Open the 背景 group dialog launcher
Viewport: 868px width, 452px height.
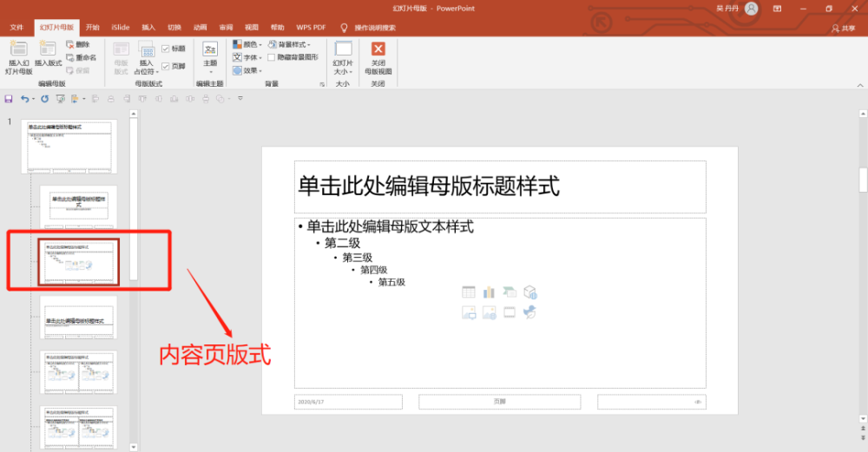(x=322, y=84)
